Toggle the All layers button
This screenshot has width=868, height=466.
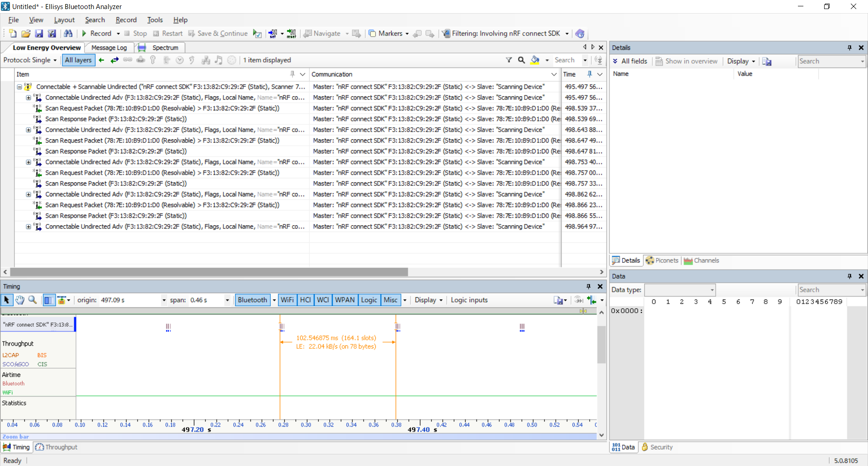point(78,60)
